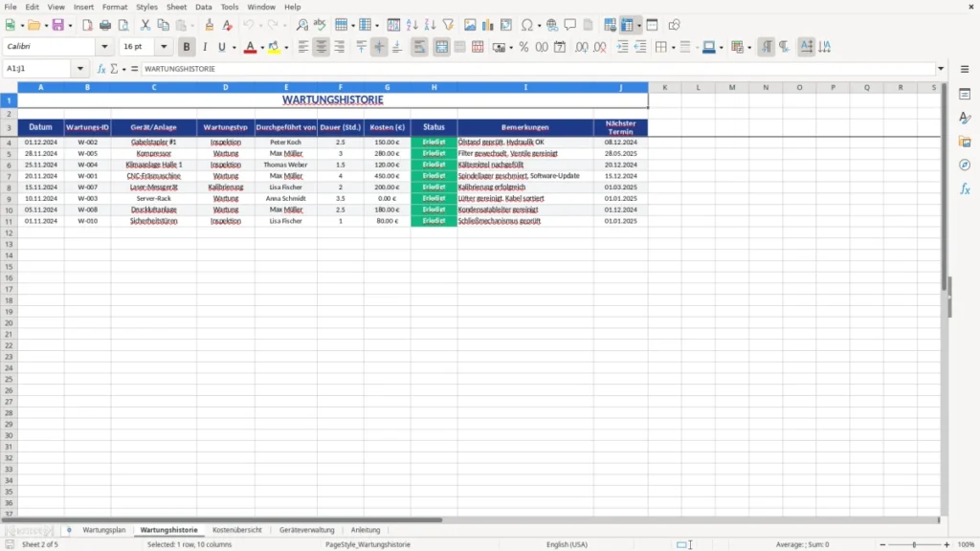Click the Clear Direct Formatting icon

(x=228, y=25)
